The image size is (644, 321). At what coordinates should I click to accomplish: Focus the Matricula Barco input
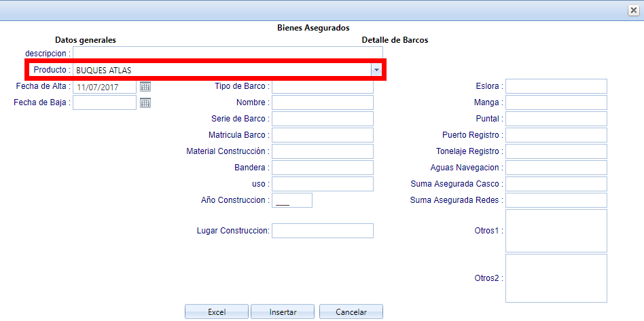[x=322, y=135]
